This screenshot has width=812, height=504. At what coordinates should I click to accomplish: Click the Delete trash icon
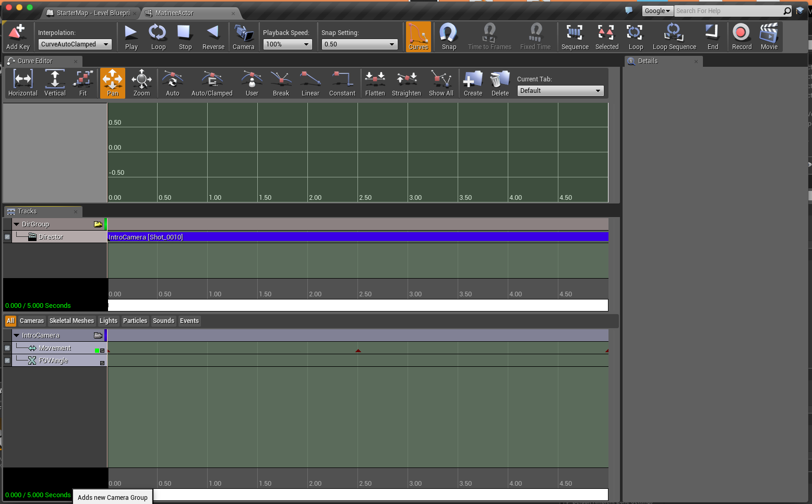pyautogui.click(x=499, y=83)
